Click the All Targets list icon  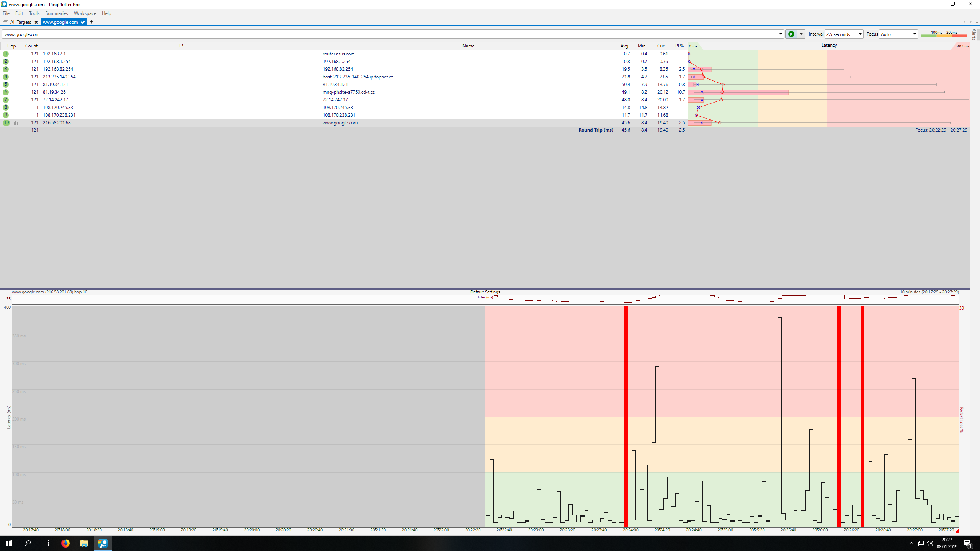click(5, 22)
